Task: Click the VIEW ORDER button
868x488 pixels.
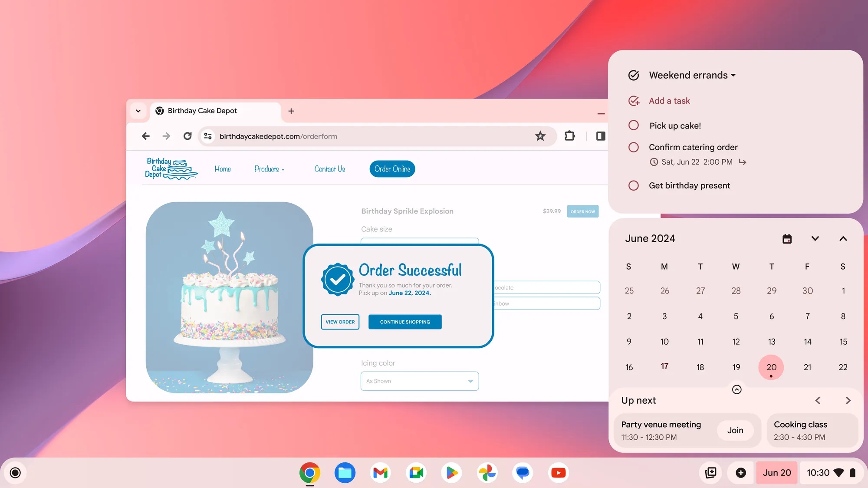Action: (x=340, y=322)
